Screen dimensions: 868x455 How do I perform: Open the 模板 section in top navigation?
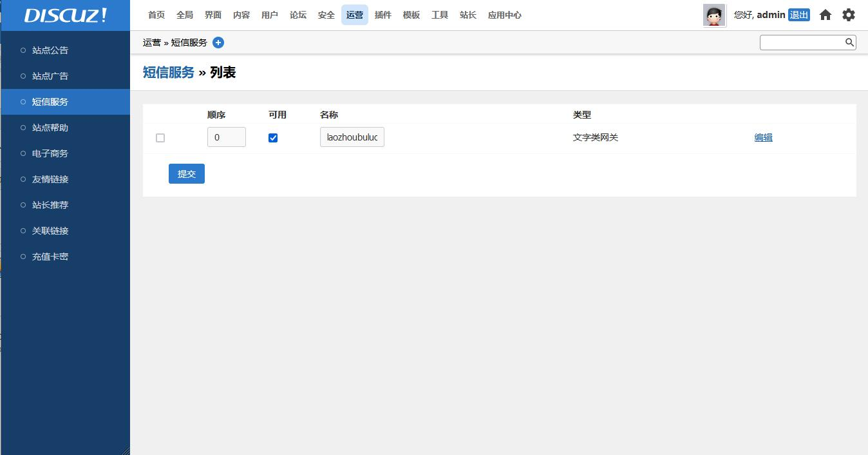[411, 15]
